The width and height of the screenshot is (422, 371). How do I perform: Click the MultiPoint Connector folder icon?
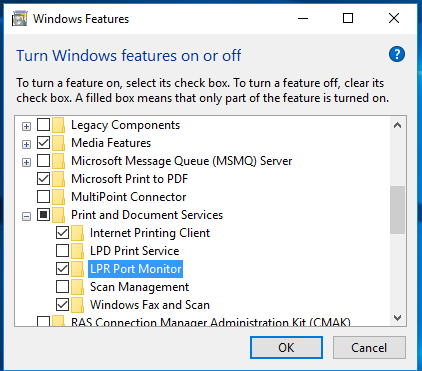click(x=58, y=197)
